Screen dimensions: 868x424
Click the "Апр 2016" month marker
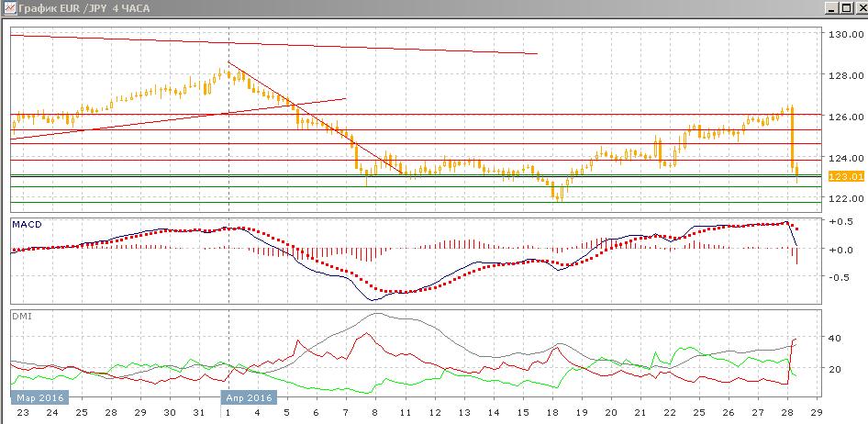pos(249,398)
